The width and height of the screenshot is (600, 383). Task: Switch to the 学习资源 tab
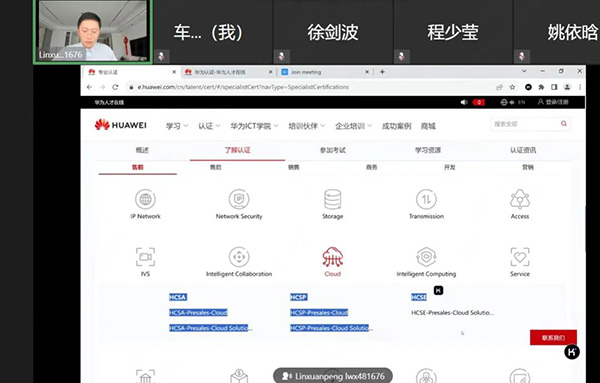(428, 150)
